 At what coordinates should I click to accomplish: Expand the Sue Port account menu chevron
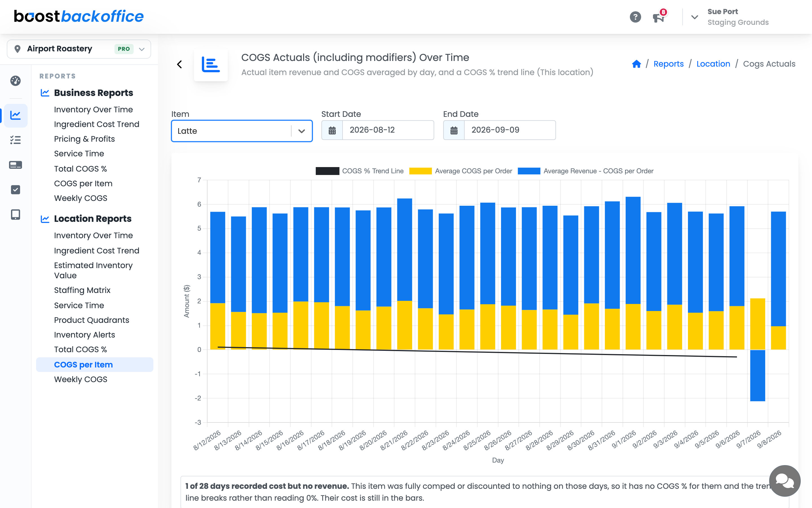click(694, 17)
